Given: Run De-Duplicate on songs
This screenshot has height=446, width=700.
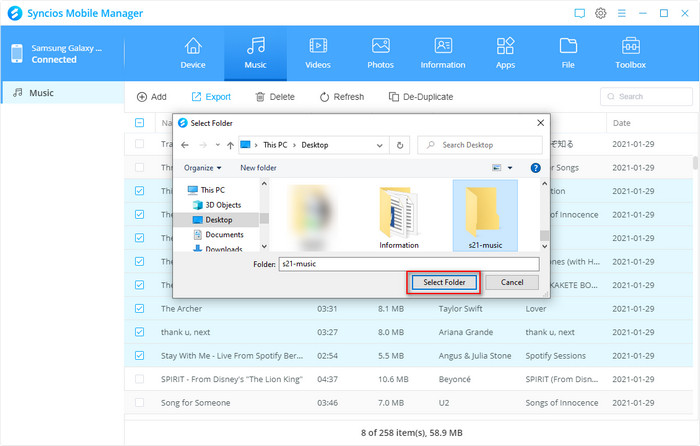Looking at the screenshot, I should pyautogui.click(x=421, y=97).
